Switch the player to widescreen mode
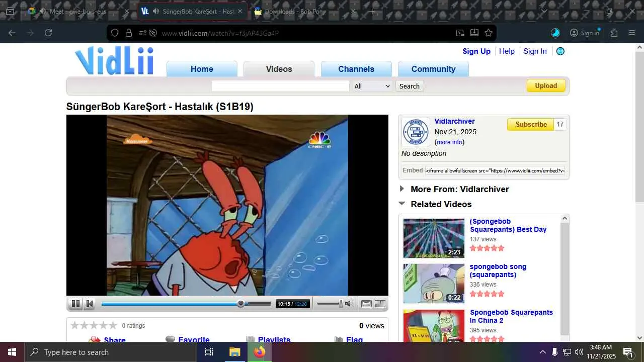 click(x=366, y=304)
